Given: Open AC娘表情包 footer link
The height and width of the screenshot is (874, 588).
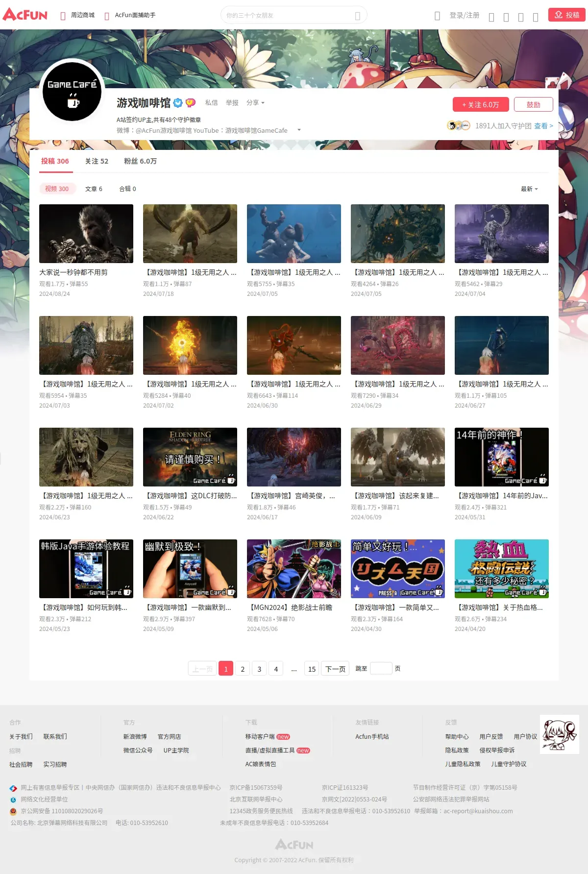Looking at the screenshot, I should point(261,764).
